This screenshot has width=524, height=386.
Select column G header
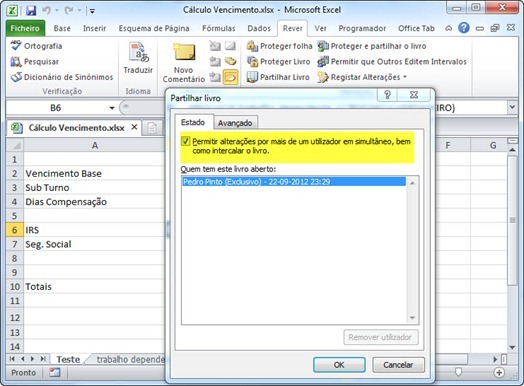[493, 145]
